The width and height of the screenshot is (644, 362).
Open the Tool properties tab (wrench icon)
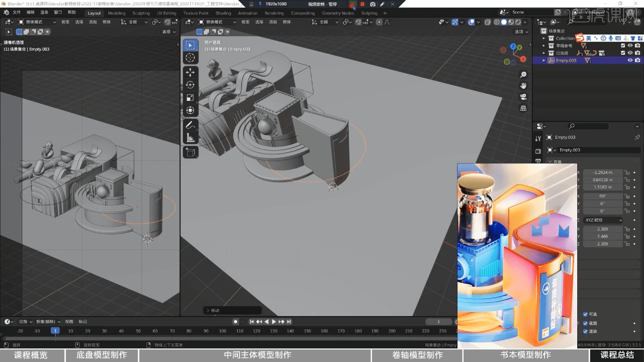(x=538, y=138)
